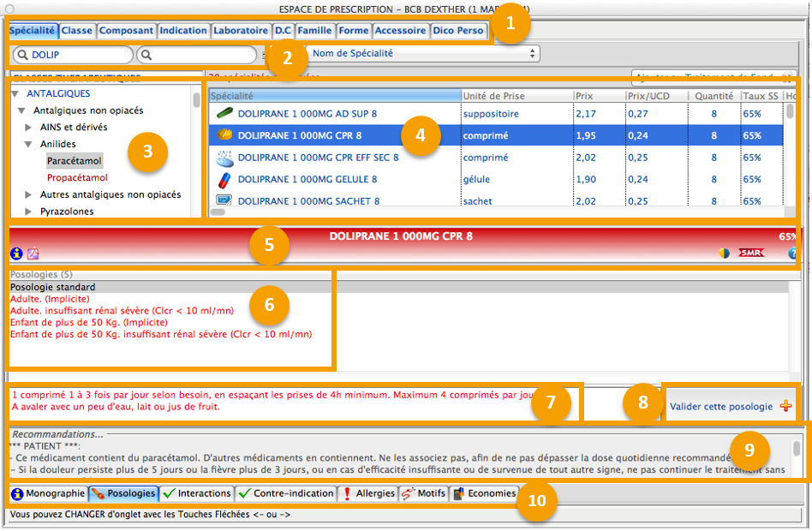Click the blue info icon in red banner

[15, 254]
